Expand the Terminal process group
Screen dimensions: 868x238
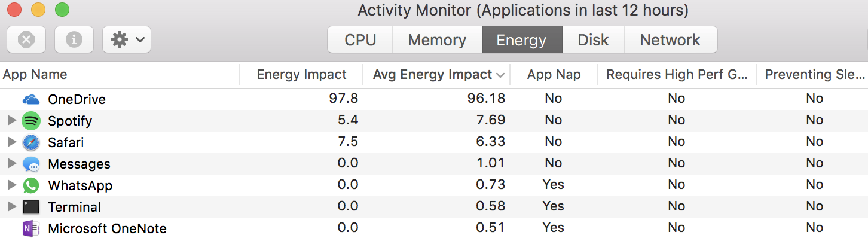[11, 207]
